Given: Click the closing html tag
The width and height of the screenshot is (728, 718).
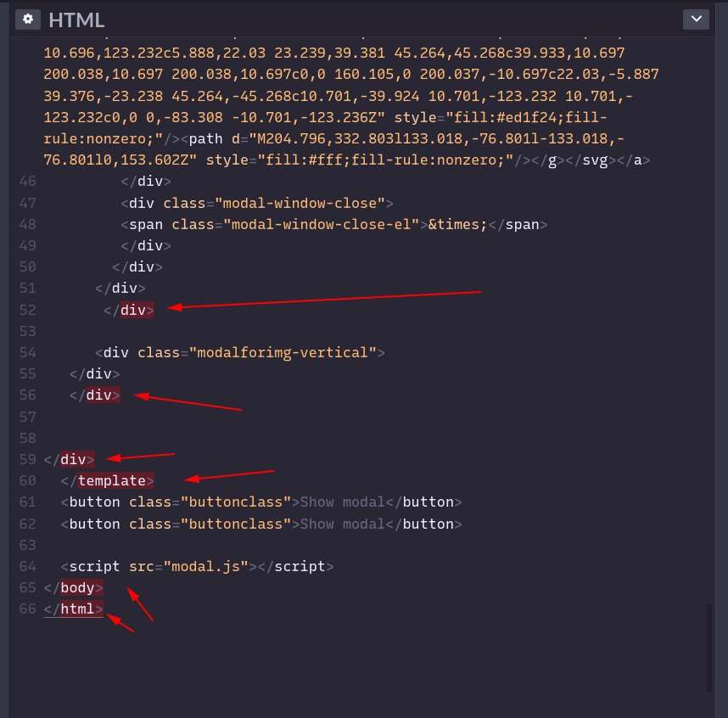Looking at the screenshot, I should [73, 609].
